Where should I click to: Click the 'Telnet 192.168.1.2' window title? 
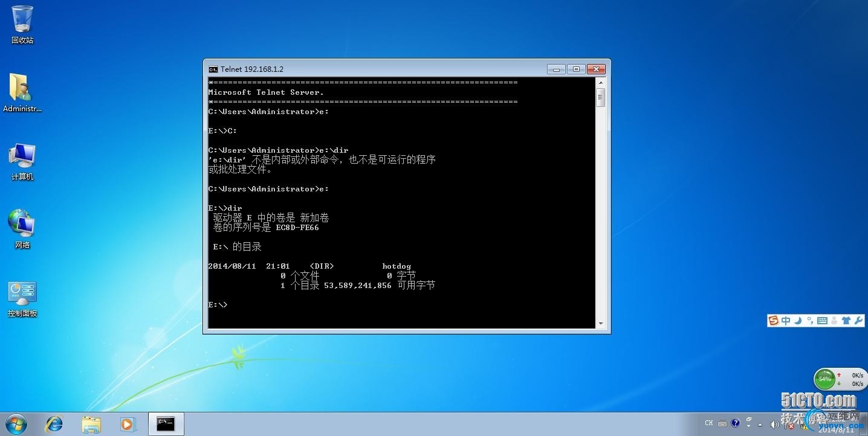pyautogui.click(x=251, y=69)
